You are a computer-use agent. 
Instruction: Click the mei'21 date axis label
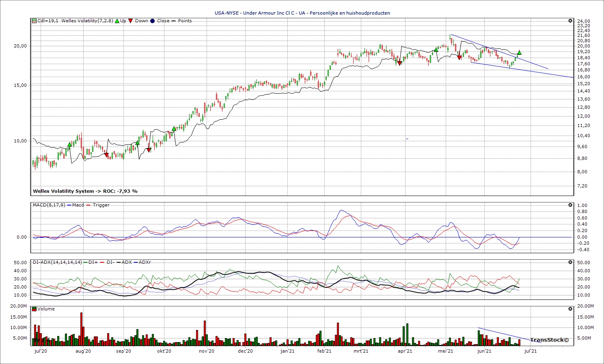446,351
